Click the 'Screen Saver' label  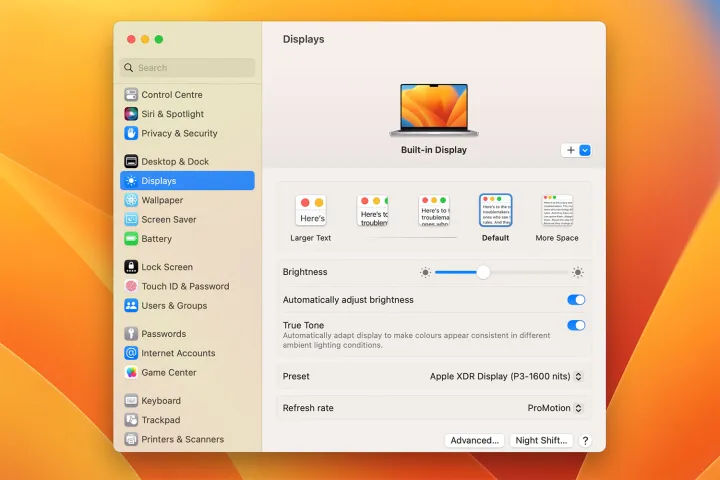coord(169,219)
